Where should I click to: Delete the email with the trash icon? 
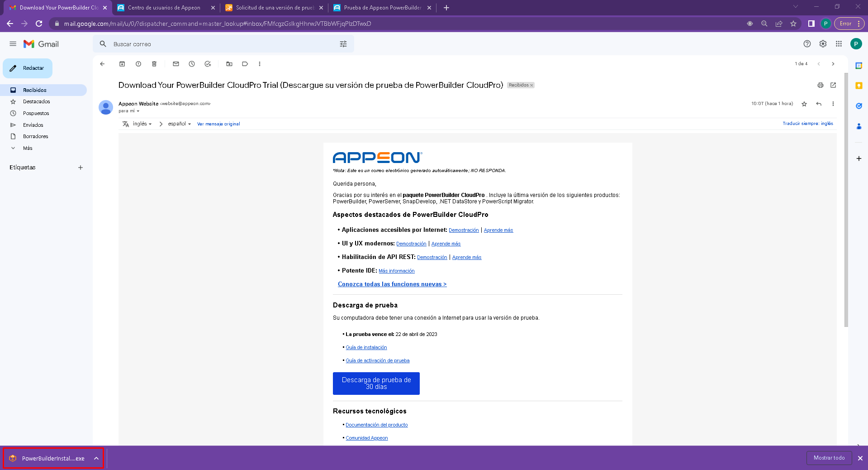[154, 64]
